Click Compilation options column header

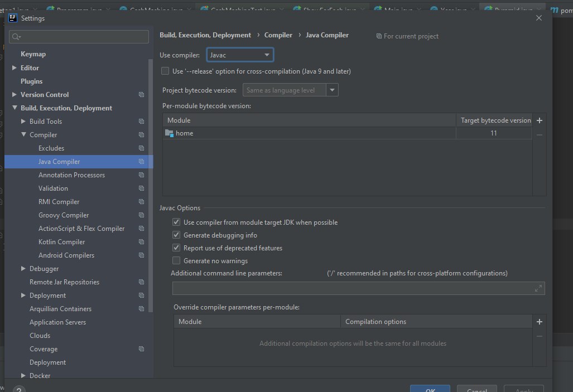coord(436,322)
